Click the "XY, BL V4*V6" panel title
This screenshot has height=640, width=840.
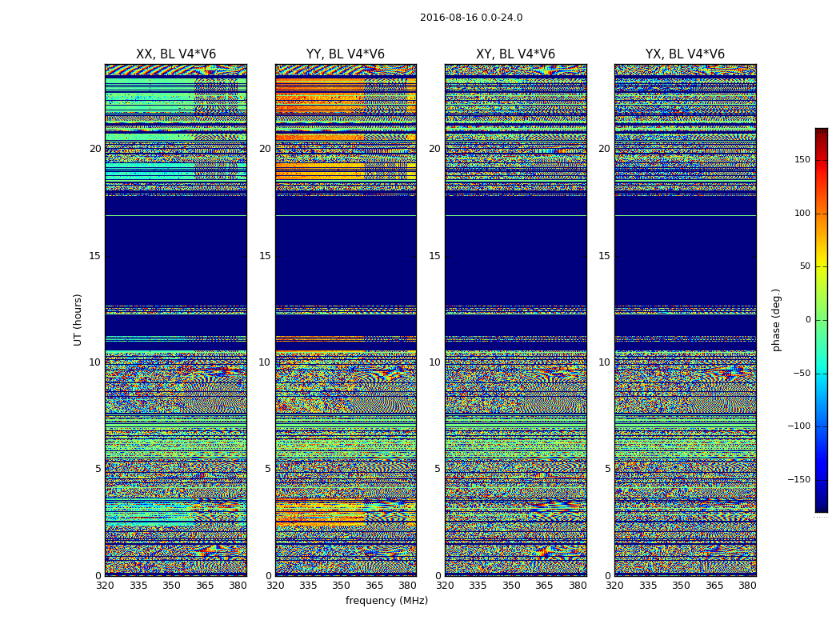[515, 54]
